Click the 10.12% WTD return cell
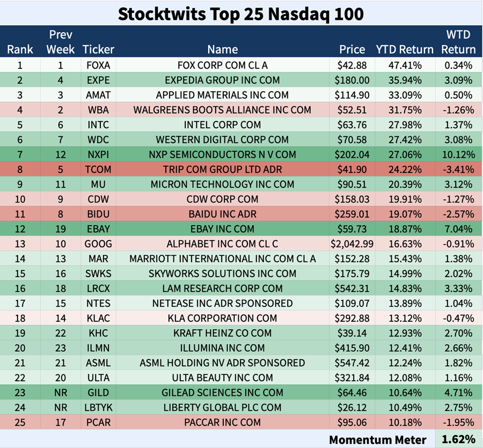 (458, 155)
